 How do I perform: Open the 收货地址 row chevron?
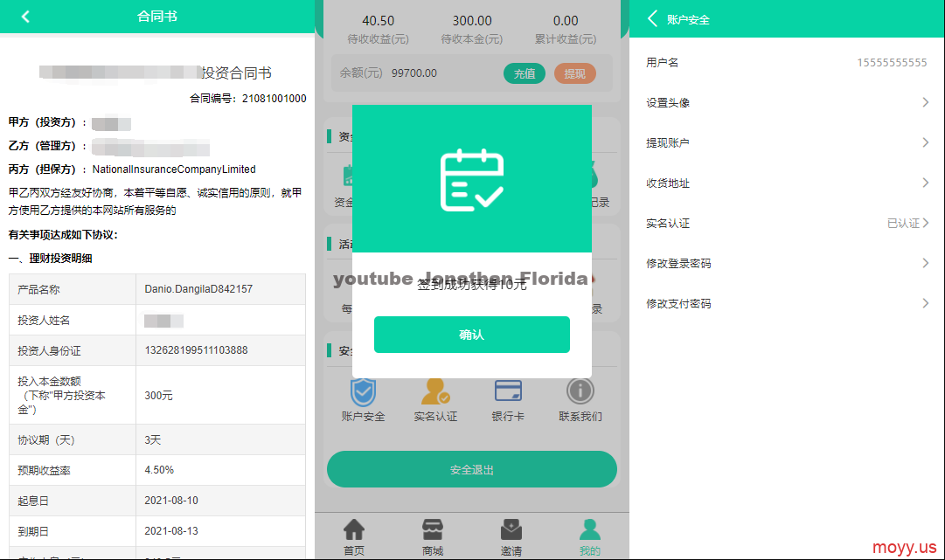click(926, 183)
